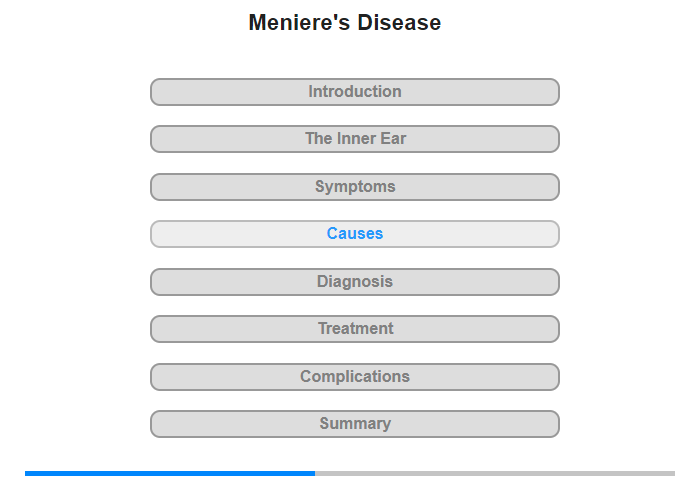Go to the Summary section

[354, 424]
